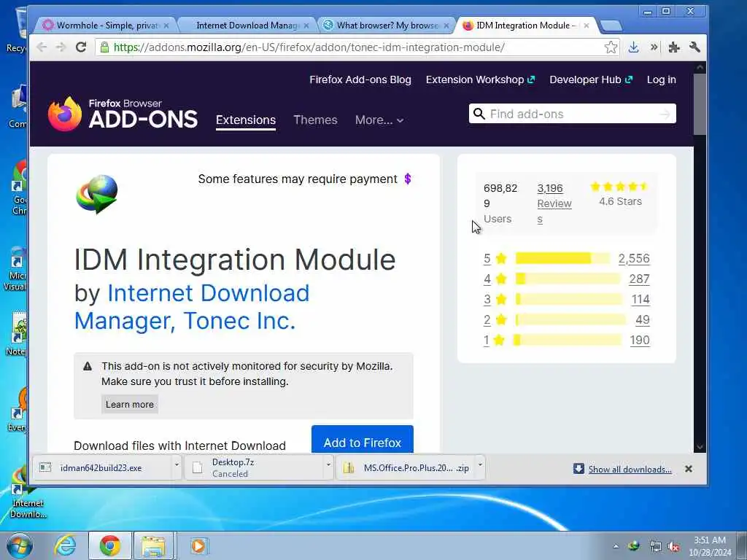The width and height of the screenshot is (747, 560).
Task: Click the 4-star rating bar
Action: [x=568, y=279]
